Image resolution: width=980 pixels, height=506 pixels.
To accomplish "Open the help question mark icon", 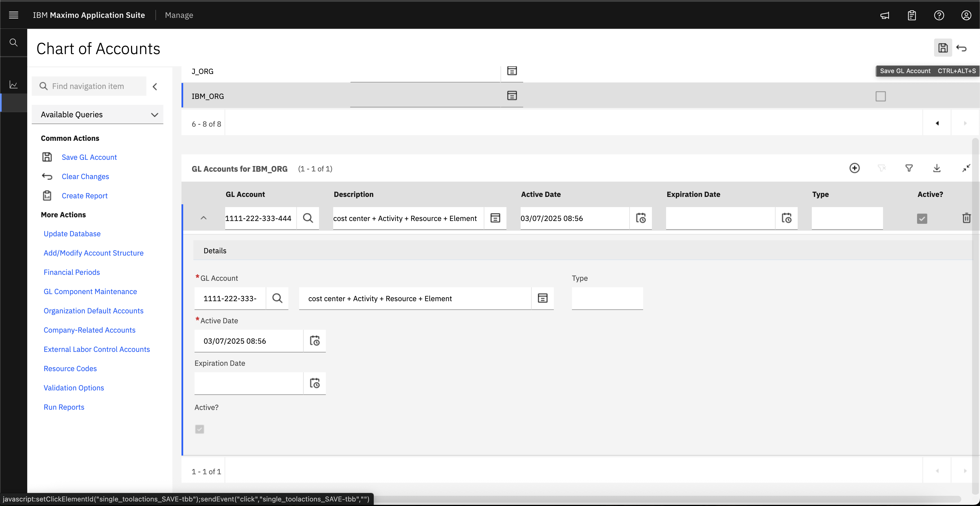I will click(939, 15).
